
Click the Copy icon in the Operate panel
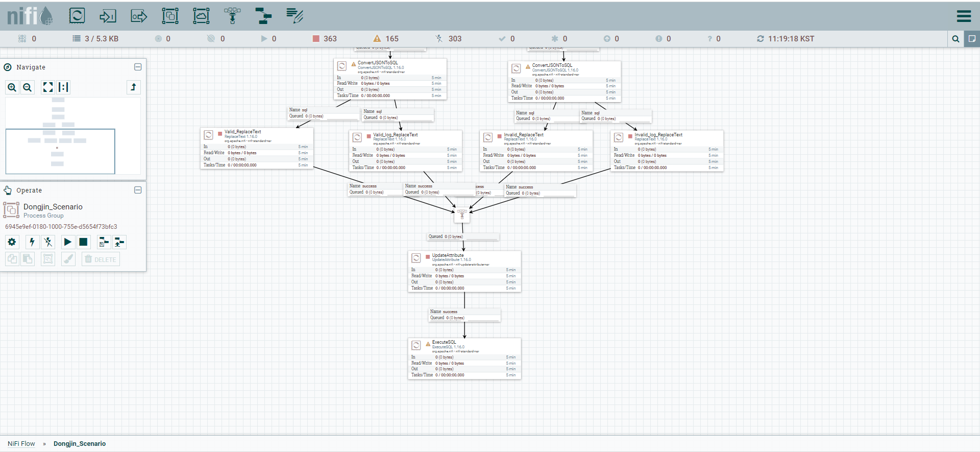[12, 259]
